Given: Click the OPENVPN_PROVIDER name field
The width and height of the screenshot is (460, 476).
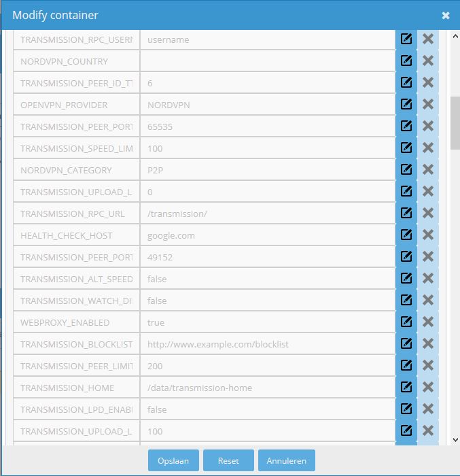Looking at the screenshot, I should point(77,105).
